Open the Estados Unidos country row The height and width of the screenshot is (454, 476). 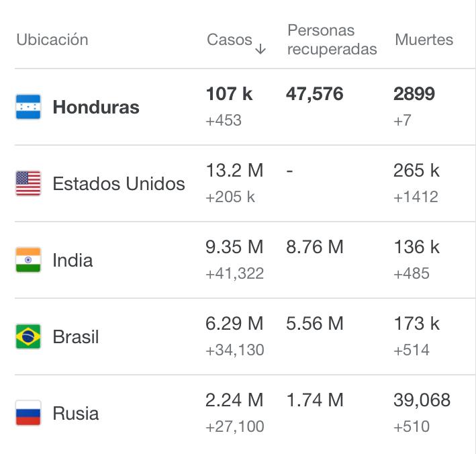(x=244, y=183)
